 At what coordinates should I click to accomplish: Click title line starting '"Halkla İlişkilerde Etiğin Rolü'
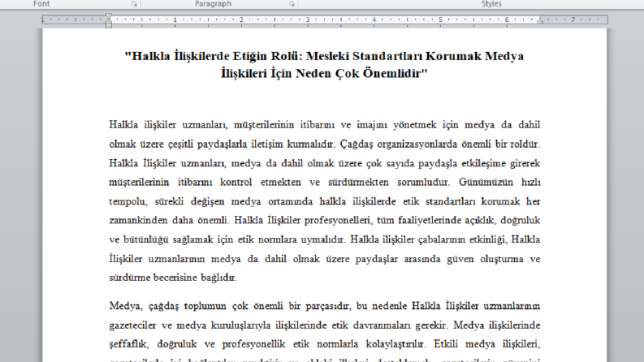(324, 56)
